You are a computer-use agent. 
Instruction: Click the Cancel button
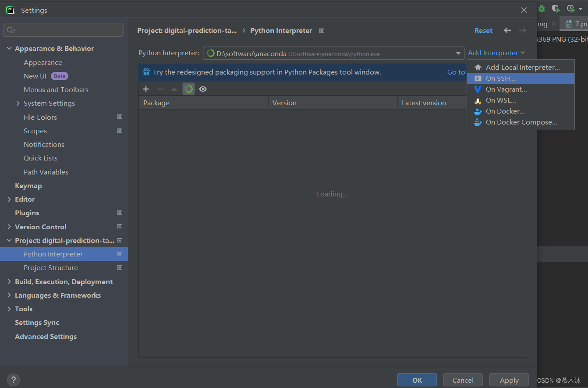coord(463,380)
